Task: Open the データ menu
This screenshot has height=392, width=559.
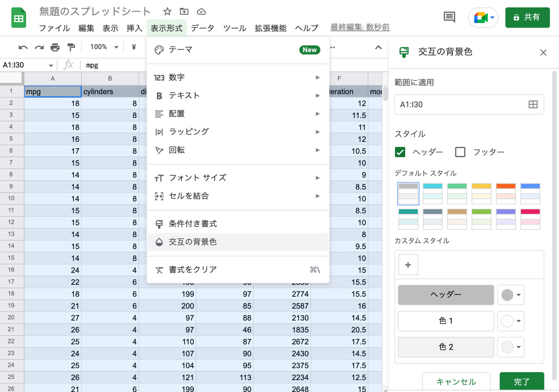Action: point(202,28)
